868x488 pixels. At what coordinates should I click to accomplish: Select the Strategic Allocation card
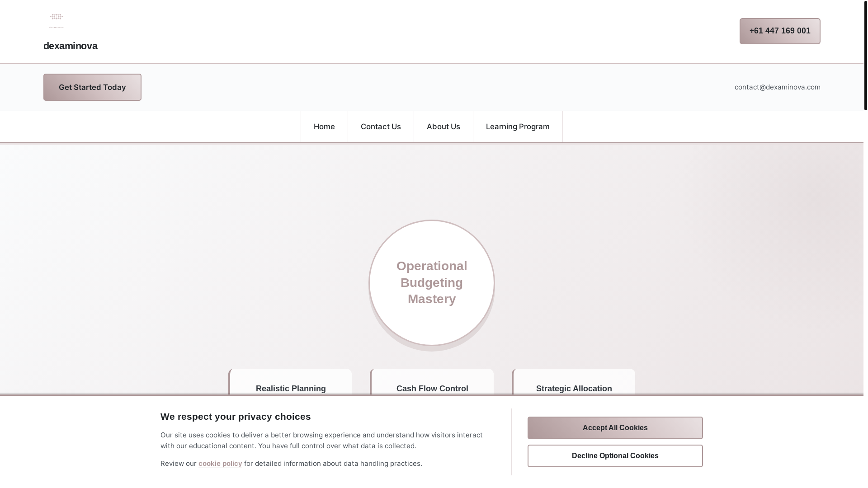pos(573,382)
